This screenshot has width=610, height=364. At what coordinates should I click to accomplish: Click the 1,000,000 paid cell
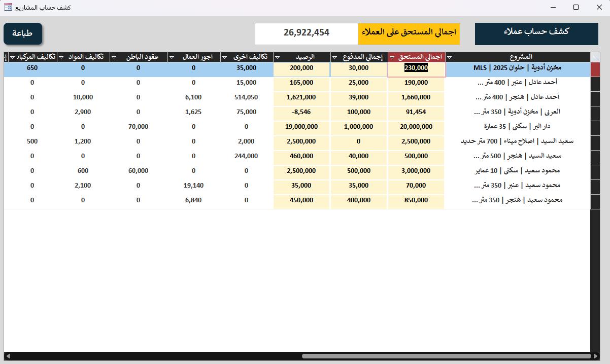point(359,128)
